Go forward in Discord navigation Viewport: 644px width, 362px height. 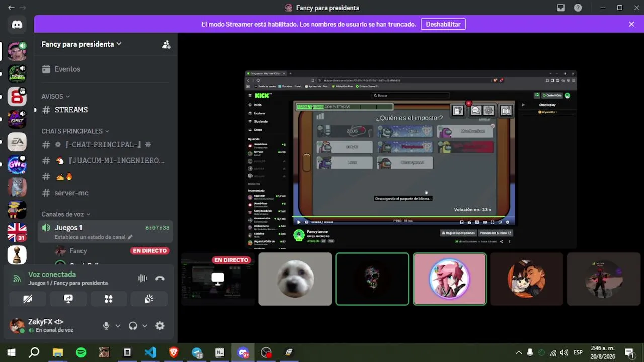[23, 8]
